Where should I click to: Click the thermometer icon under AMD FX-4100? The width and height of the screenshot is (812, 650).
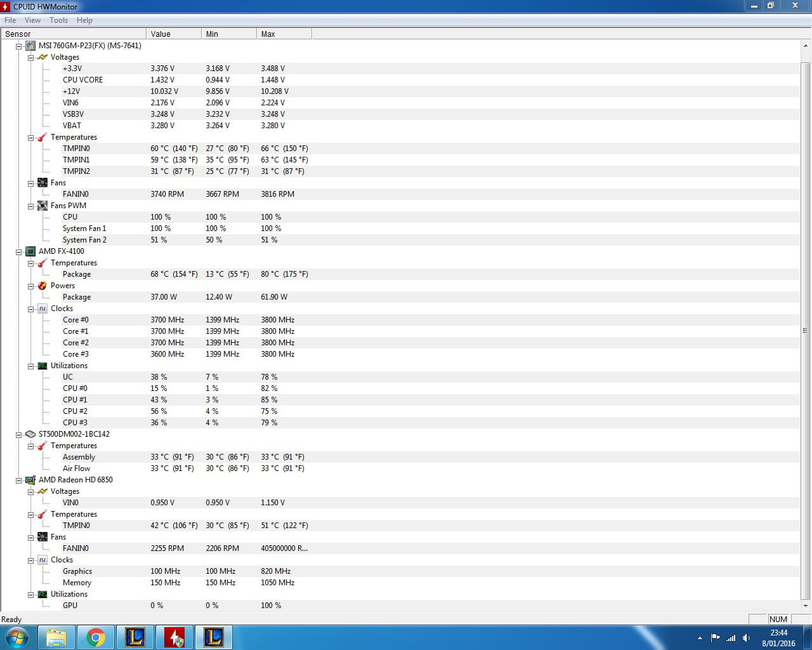coord(43,263)
